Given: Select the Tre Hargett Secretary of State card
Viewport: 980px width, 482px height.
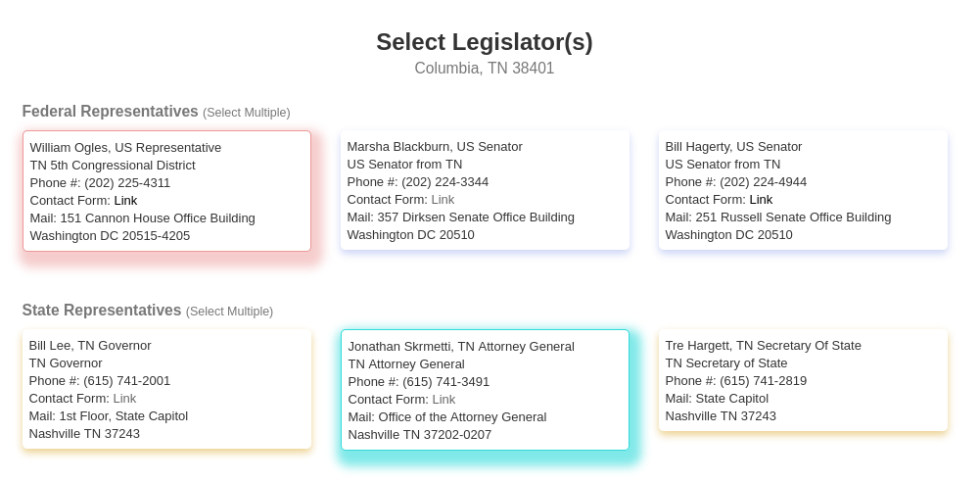Looking at the screenshot, I should 803,380.
